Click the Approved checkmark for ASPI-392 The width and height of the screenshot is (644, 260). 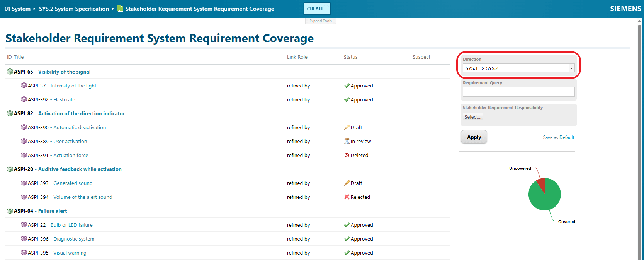click(347, 99)
